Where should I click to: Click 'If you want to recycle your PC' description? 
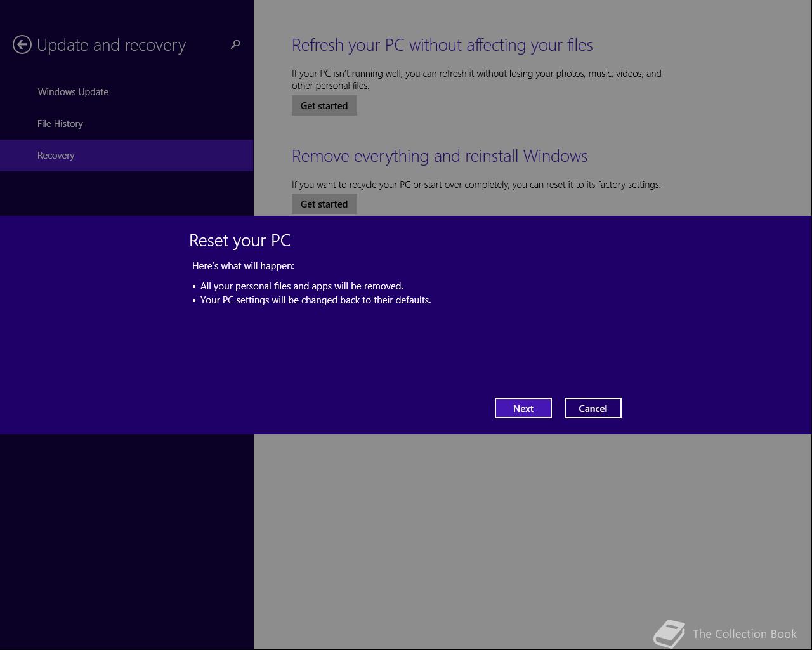(476, 185)
